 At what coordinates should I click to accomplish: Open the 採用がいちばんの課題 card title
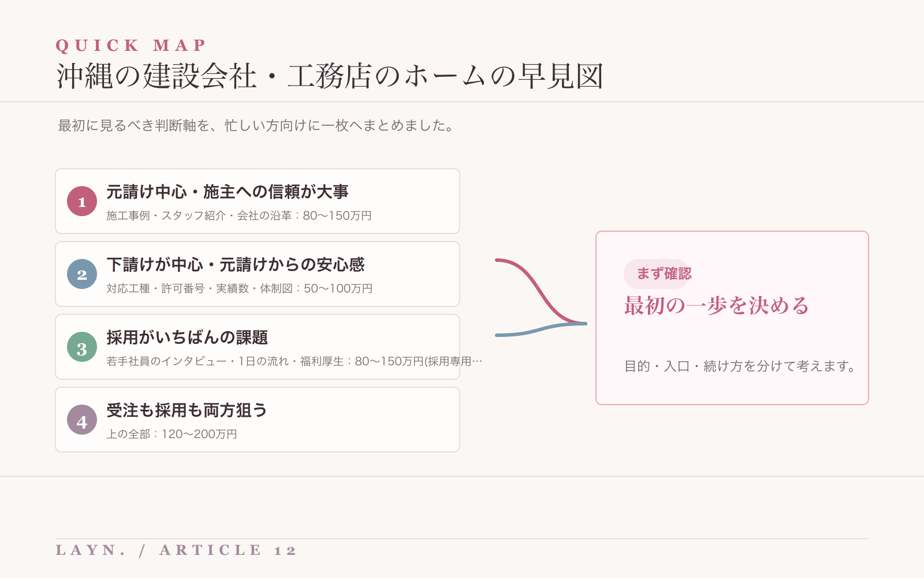[x=187, y=338]
